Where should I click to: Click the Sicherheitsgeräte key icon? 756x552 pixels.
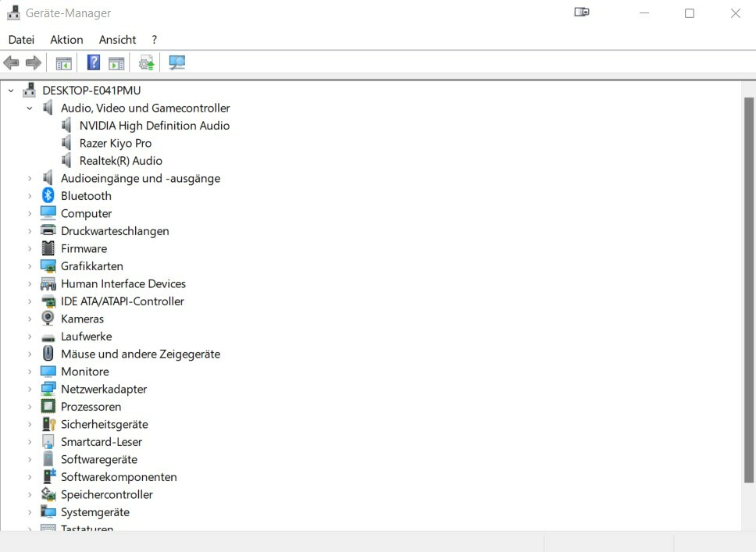48,424
